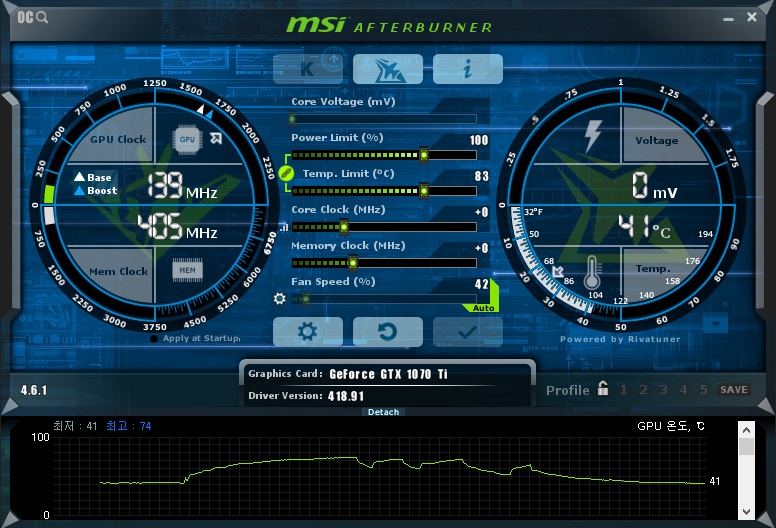This screenshot has width=776, height=528.
Task: Click the SAVE profile button
Action: click(733, 389)
